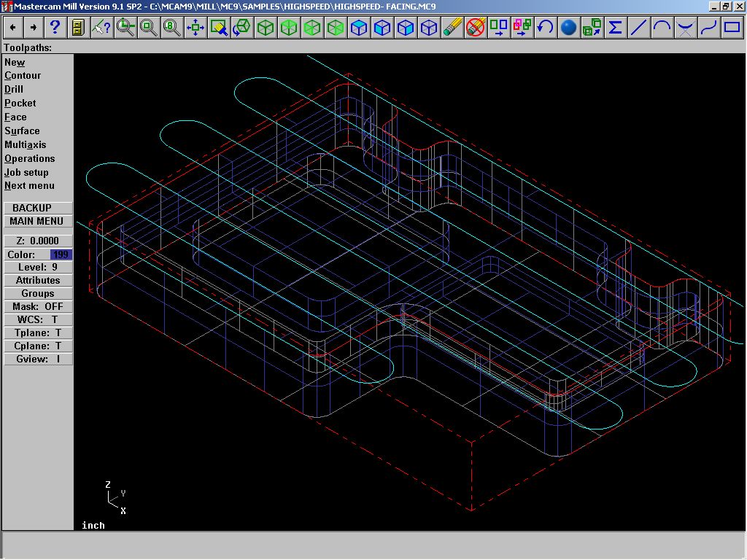Change the Gview: I setting

click(38, 359)
